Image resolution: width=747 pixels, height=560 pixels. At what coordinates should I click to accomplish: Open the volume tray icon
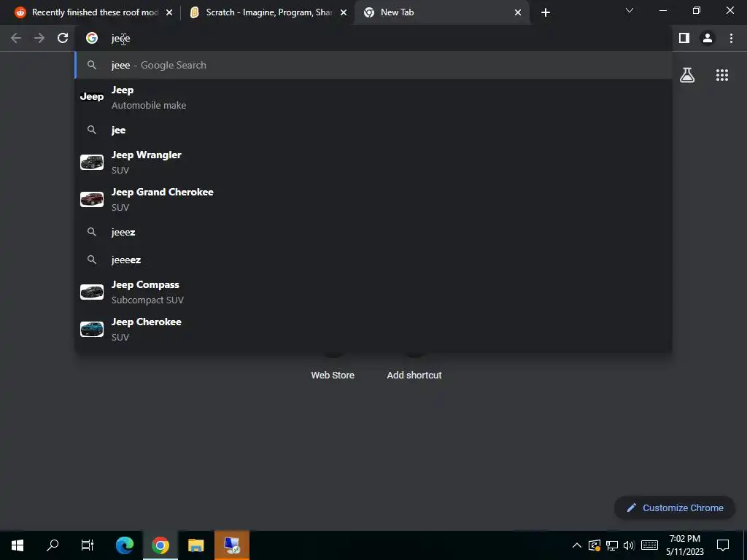(x=629, y=545)
